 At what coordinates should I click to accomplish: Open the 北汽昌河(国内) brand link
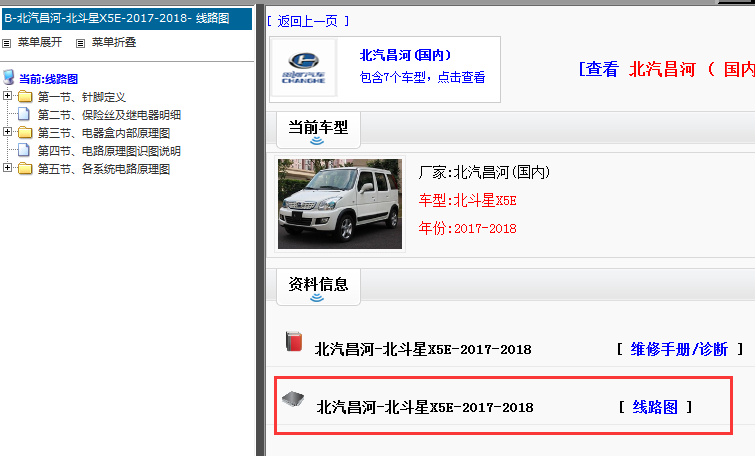click(405, 55)
